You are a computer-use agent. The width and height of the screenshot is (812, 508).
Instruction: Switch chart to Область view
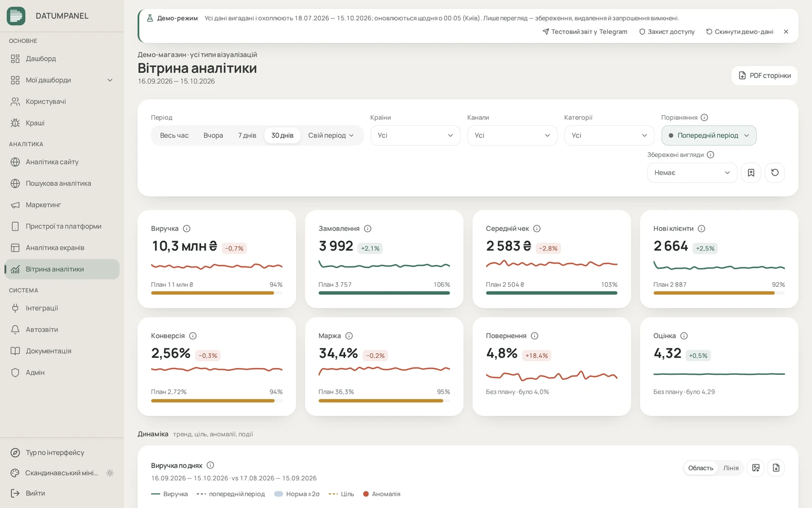click(x=700, y=468)
